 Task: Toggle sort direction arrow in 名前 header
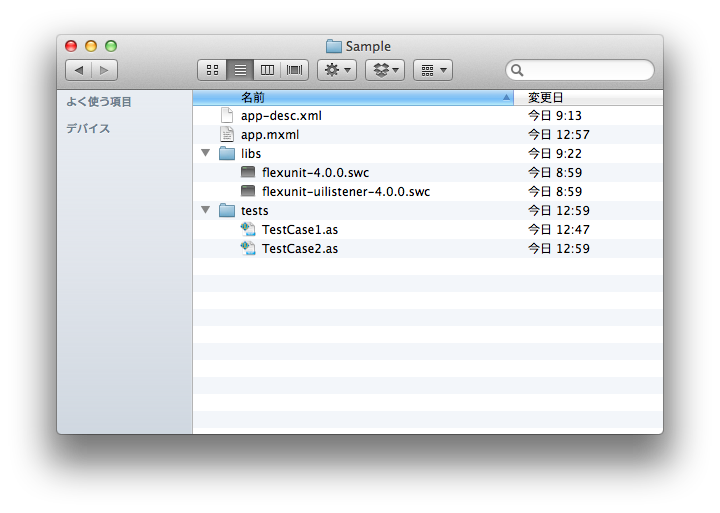pos(506,97)
